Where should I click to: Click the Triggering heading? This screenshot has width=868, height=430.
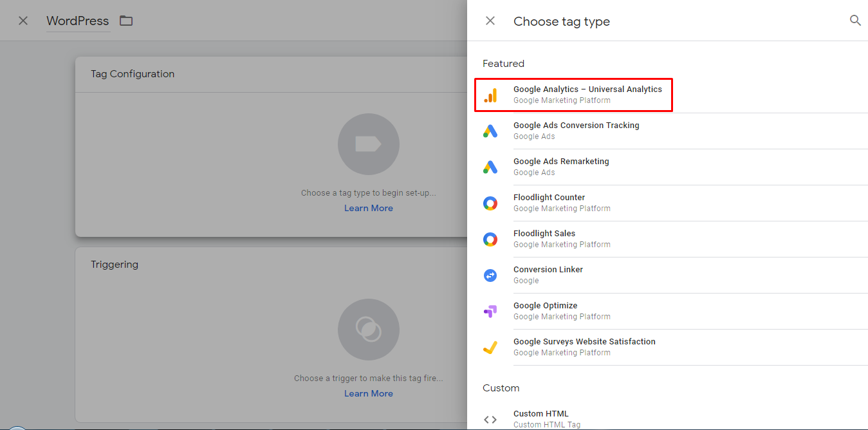click(x=115, y=265)
